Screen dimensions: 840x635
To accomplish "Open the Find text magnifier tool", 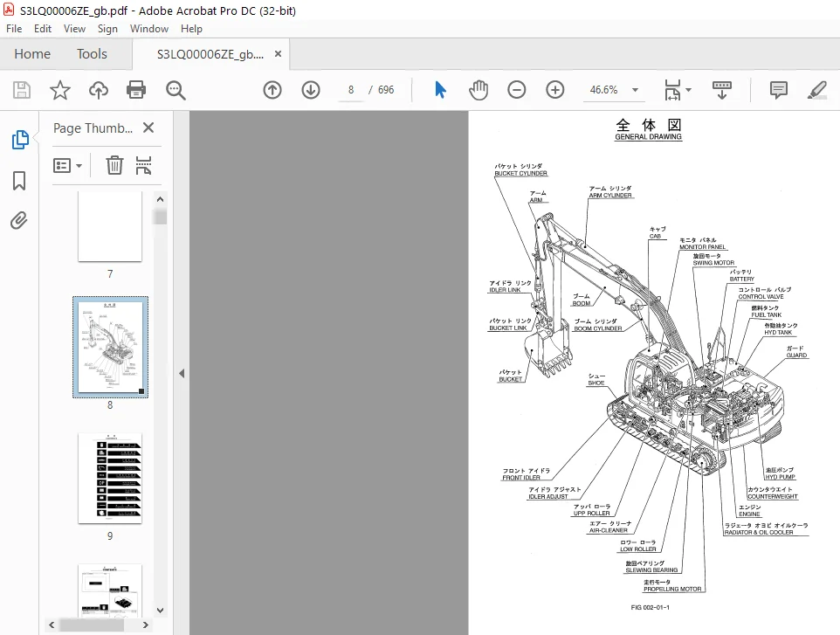I will coord(176,90).
